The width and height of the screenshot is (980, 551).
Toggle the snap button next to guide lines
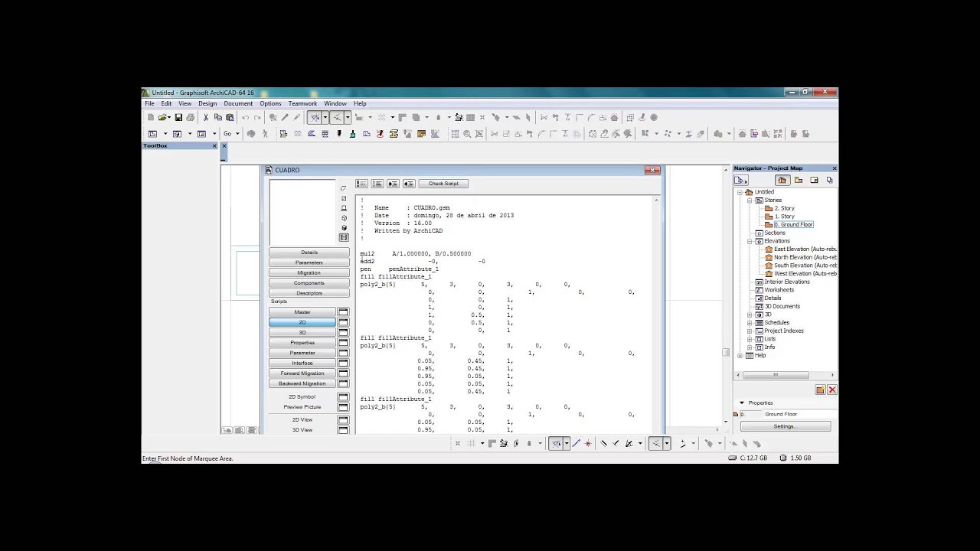pyautogui.click(x=336, y=118)
